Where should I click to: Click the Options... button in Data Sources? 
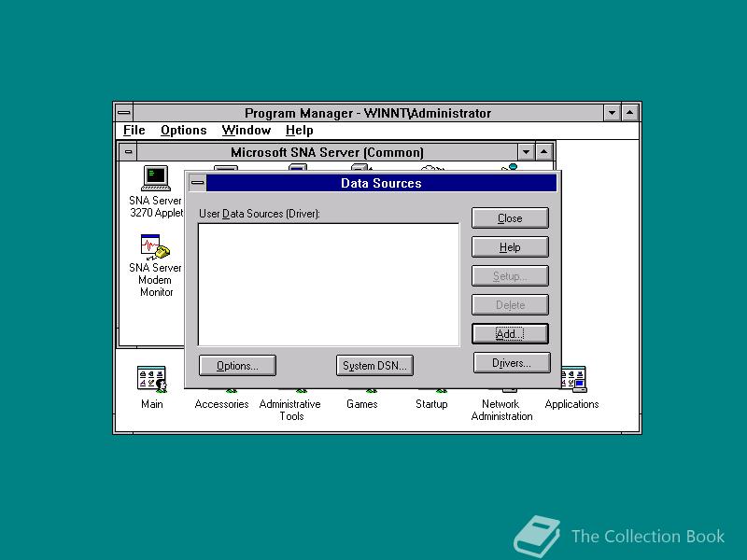pyautogui.click(x=237, y=366)
